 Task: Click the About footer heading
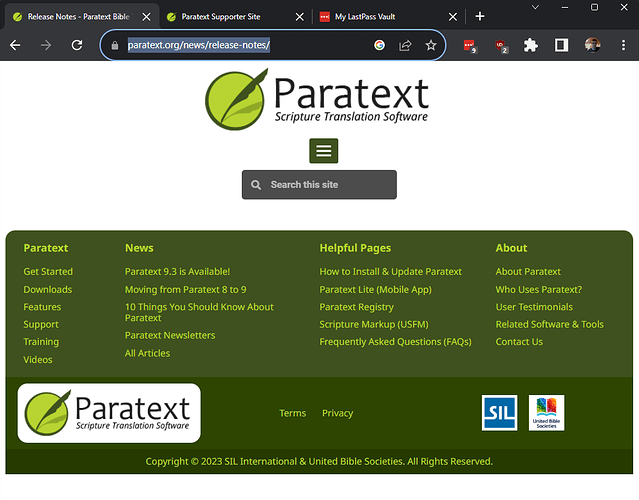pyautogui.click(x=511, y=248)
